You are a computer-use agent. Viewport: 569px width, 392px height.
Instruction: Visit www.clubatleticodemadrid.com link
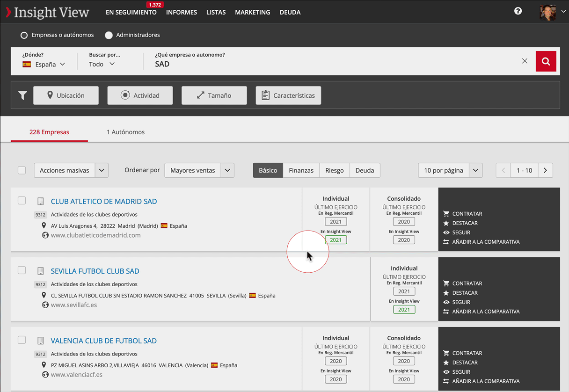(x=95, y=235)
